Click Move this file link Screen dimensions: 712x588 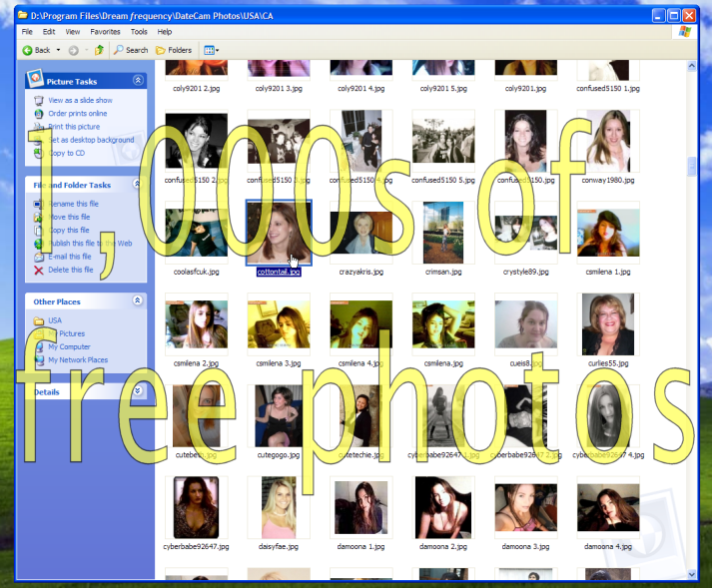[x=70, y=217]
